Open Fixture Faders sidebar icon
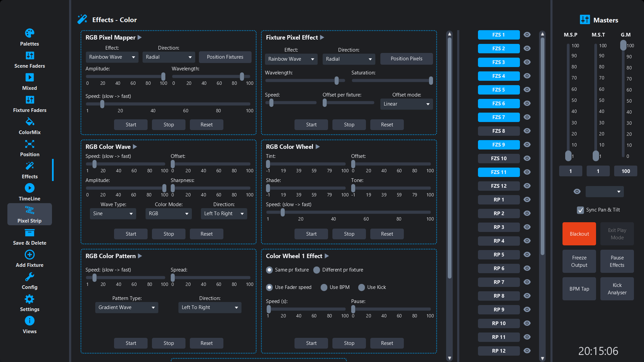Image resolution: width=644 pixels, height=362 pixels. point(30,100)
